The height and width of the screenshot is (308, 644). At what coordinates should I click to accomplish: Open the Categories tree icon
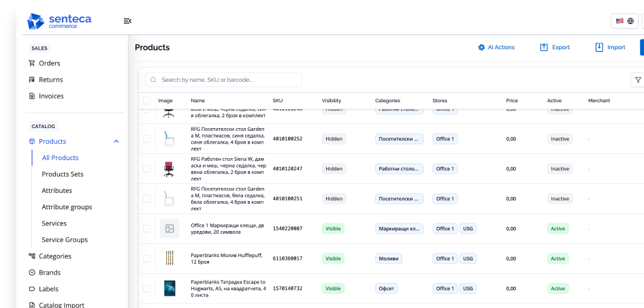[32, 256]
